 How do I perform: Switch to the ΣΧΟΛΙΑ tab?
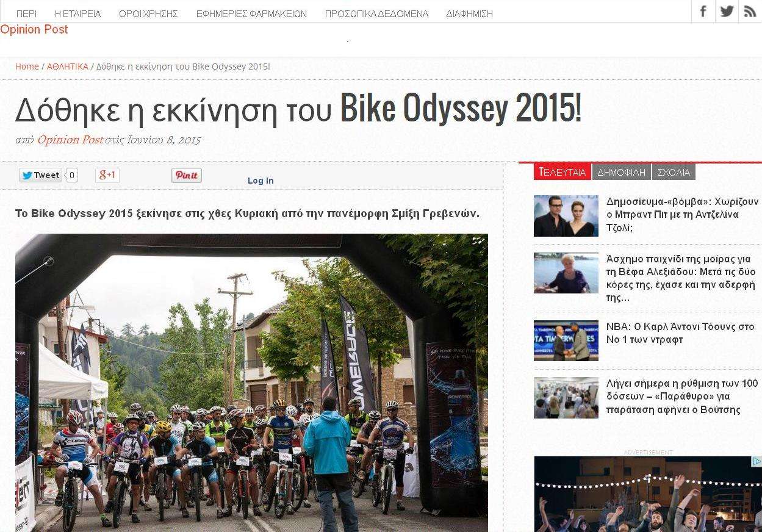(674, 172)
